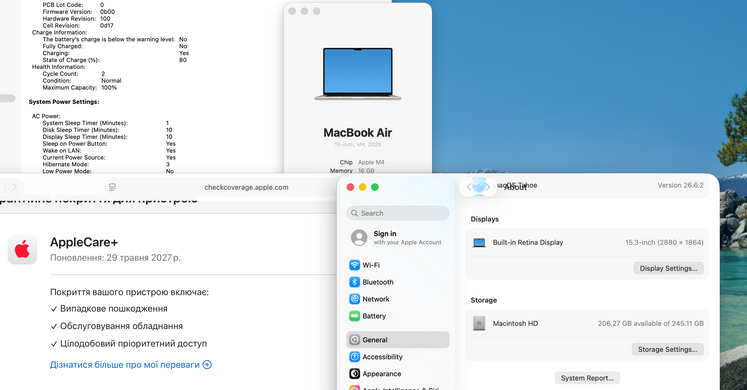Click the Apple Account avatar icon
Image resolution: width=747 pixels, height=390 pixels.
tap(359, 237)
